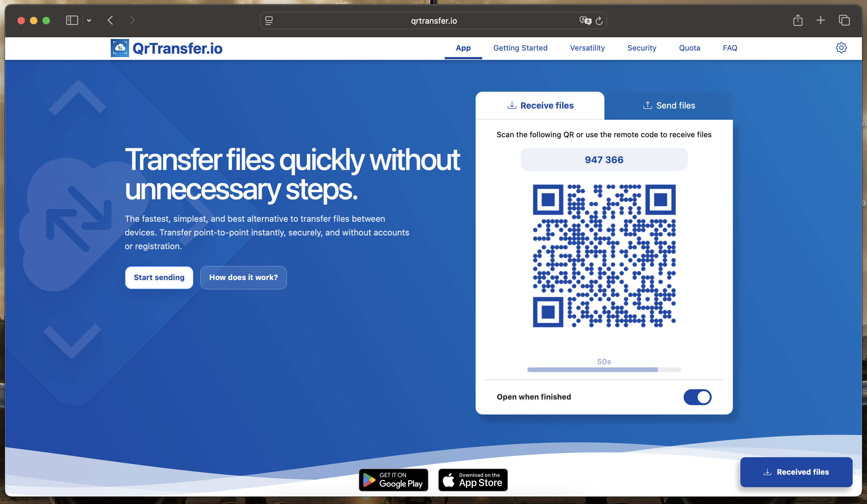Toggle Open when finished switch
Viewport: 867px width, 504px height.
[697, 397]
